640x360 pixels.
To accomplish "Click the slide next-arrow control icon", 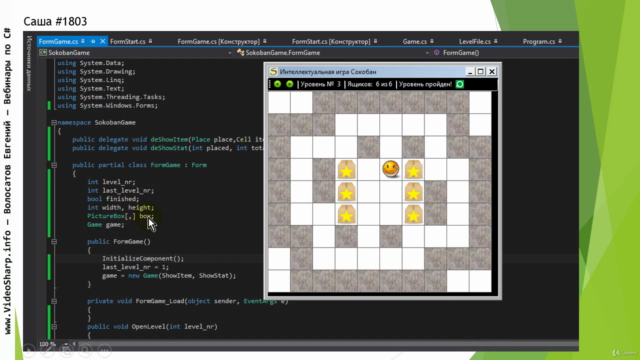I will (x=29, y=350).
